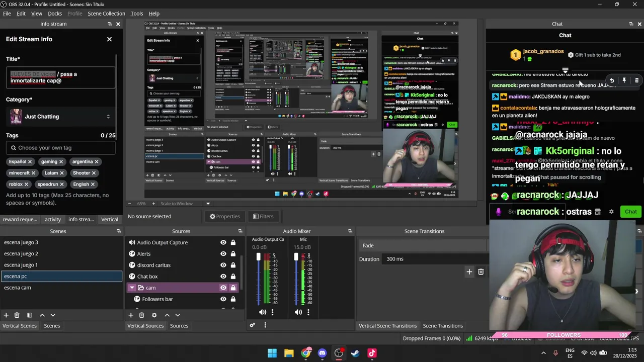Viewport: 644px width, 362px height.
Task: Click the Choose your own tag field
Action: pyautogui.click(x=60, y=148)
